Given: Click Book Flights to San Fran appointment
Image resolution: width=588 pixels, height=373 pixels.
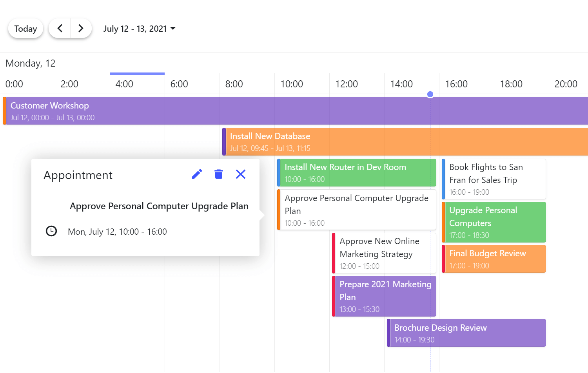Looking at the screenshot, I should click(493, 179).
